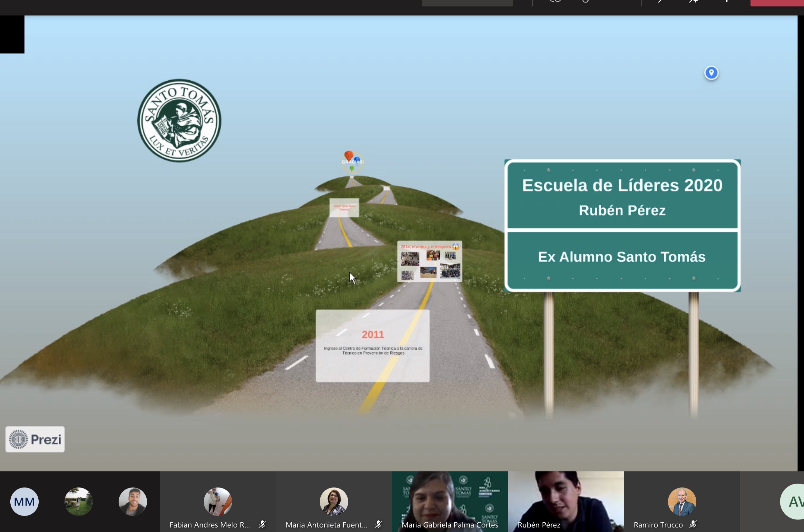Click the Prezi logo badge
Screen dimensions: 804x532
(x=35, y=439)
